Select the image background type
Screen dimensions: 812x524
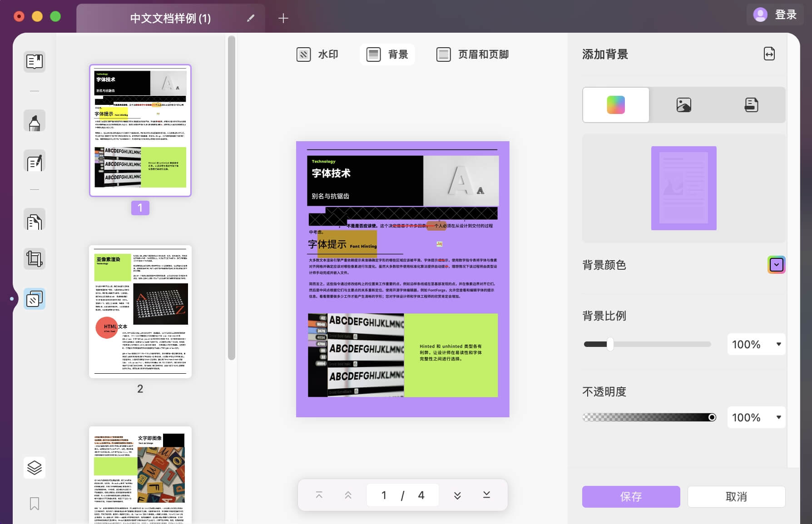[x=683, y=105]
